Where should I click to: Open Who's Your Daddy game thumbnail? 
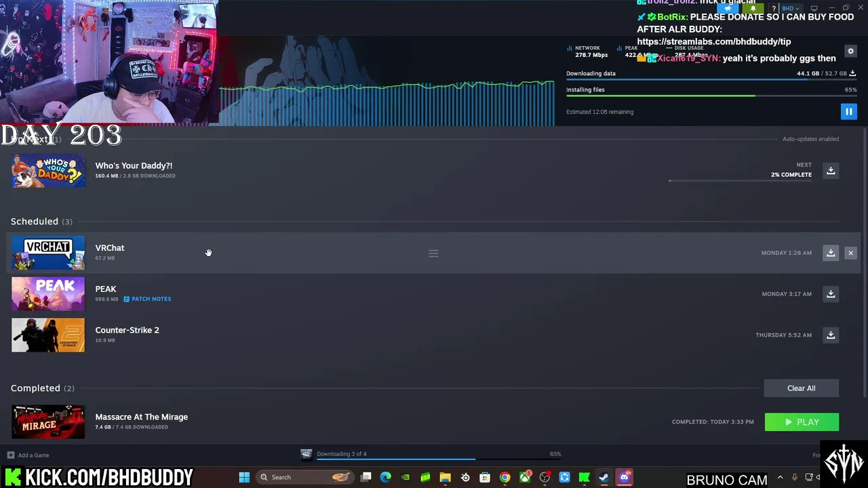[48, 170]
